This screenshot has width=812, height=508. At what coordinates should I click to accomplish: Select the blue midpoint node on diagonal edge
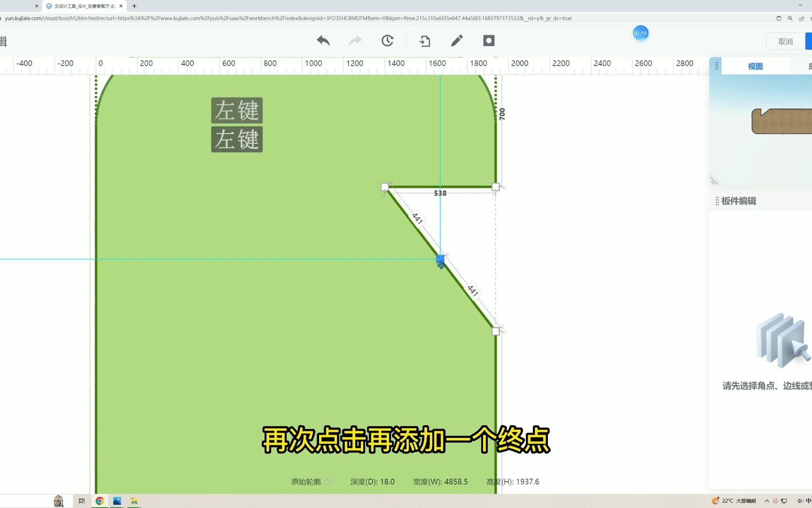pos(440,259)
